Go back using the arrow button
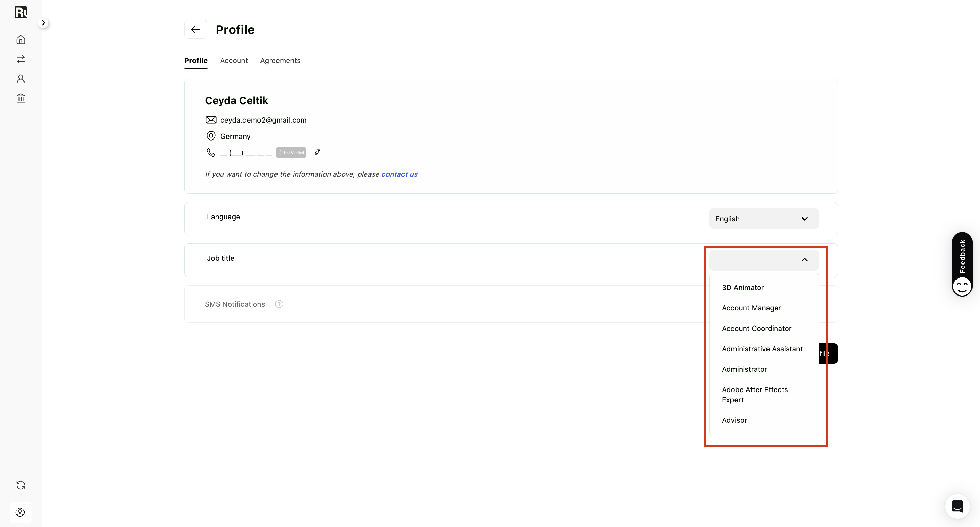 (x=195, y=29)
